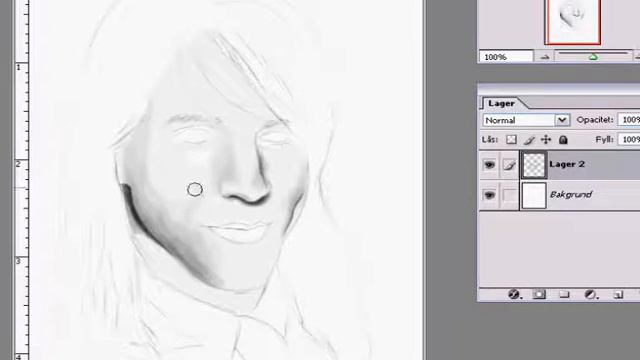
Task: Select the Bakgrund layer thumbnail
Action: pos(534,196)
